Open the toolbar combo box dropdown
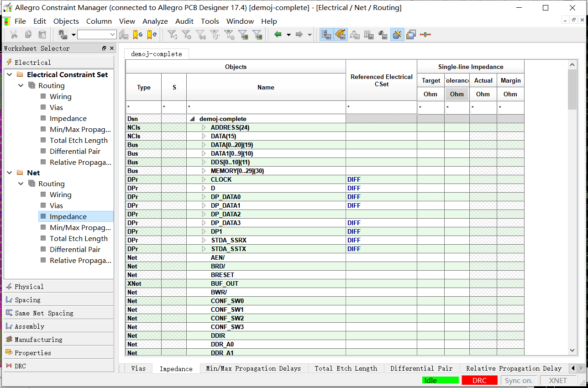 click(x=113, y=35)
